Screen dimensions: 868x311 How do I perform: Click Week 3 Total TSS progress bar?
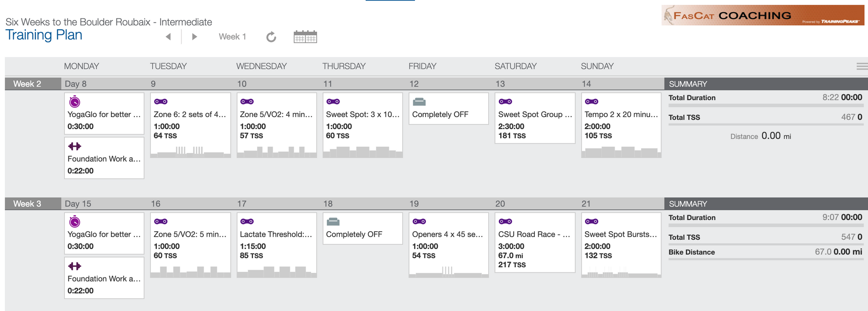[766, 244]
